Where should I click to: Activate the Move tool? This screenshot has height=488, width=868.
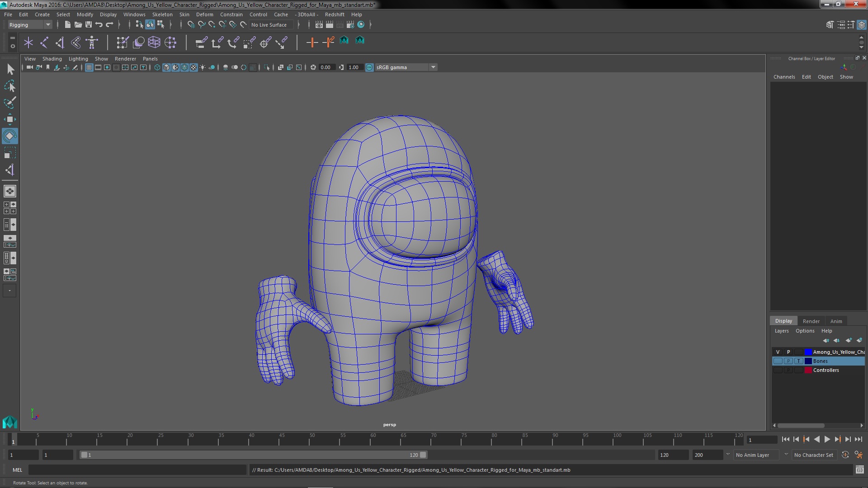coord(10,119)
